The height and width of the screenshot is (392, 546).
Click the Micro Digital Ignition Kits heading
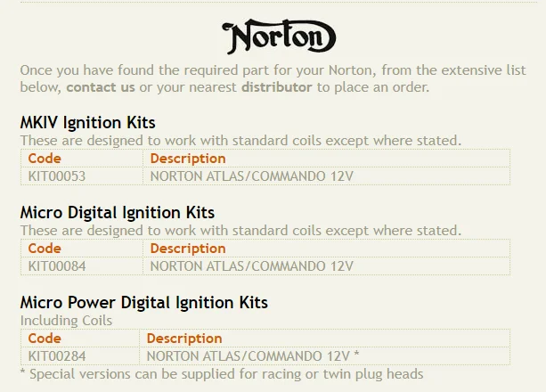tap(118, 213)
